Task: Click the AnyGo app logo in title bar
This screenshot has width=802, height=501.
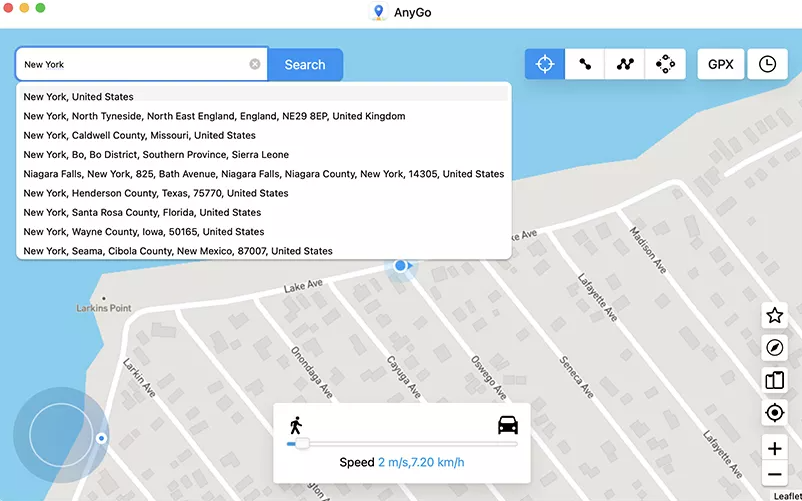Action: [x=378, y=12]
